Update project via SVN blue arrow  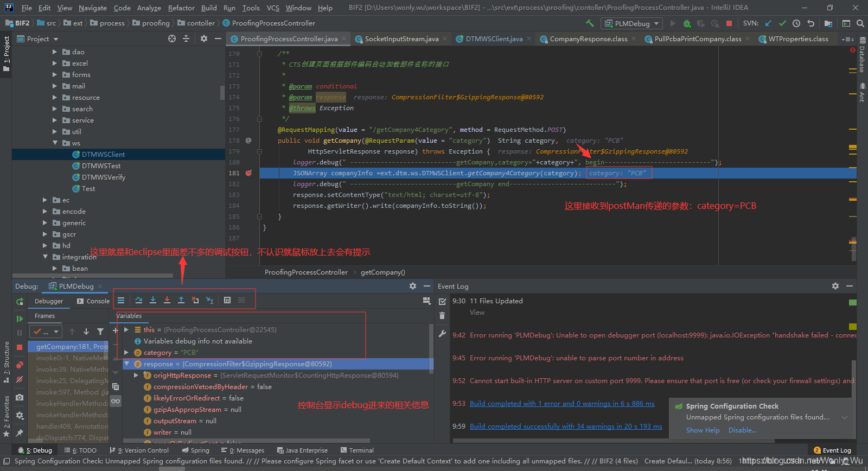(768, 23)
